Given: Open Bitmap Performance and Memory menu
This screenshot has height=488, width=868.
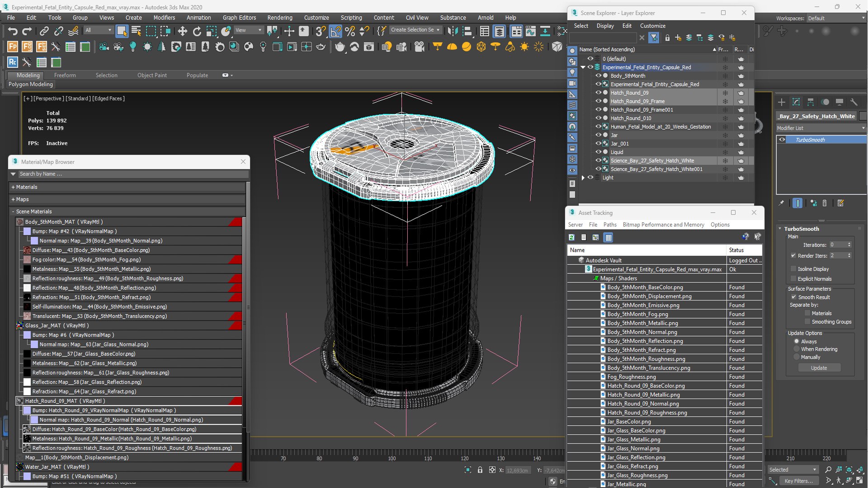Looking at the screenshot, I should click(x=663, y=225).
